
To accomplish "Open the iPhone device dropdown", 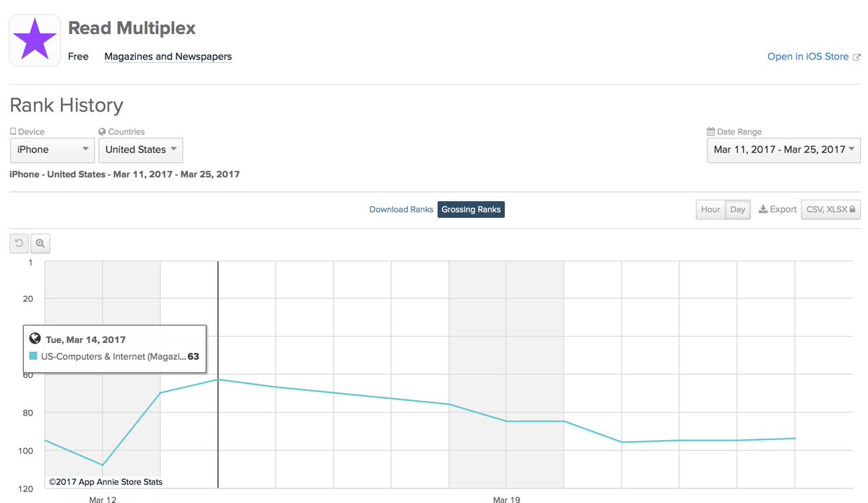I will [x=52, y=150].
